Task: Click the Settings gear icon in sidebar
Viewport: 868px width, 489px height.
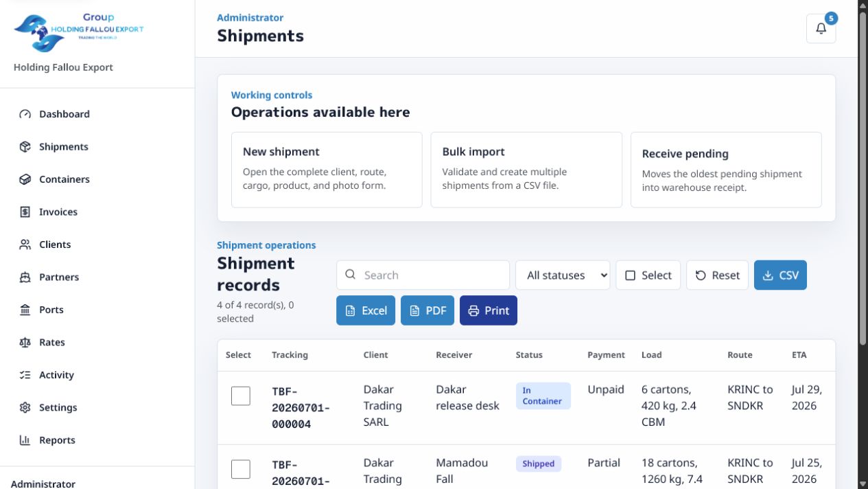Action: 25,408
